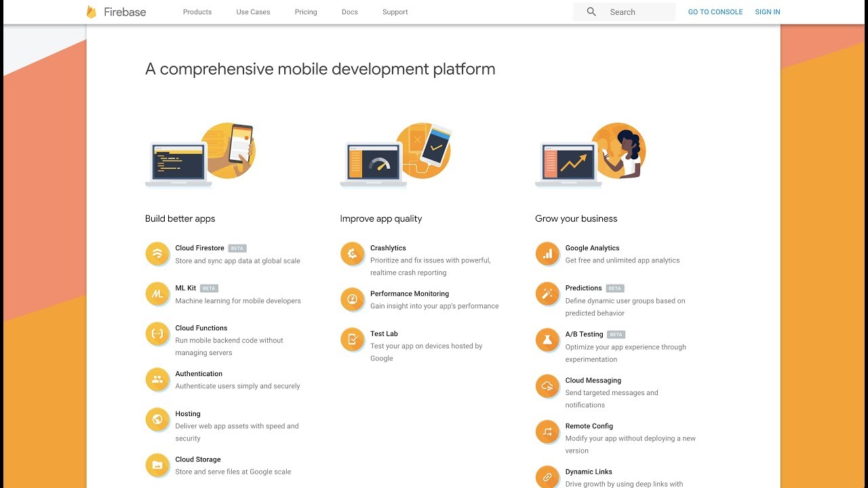Image resolution: width=868 pixels, height=488 pixels.
Task: Click the BETA badge beside Predictions
Action: coord(615,288)
